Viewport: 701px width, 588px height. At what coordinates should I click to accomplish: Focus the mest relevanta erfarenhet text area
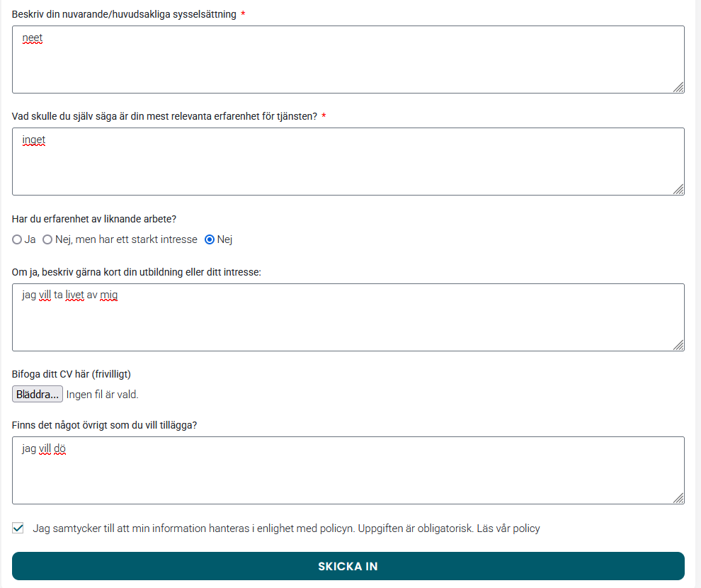(348, 162)
